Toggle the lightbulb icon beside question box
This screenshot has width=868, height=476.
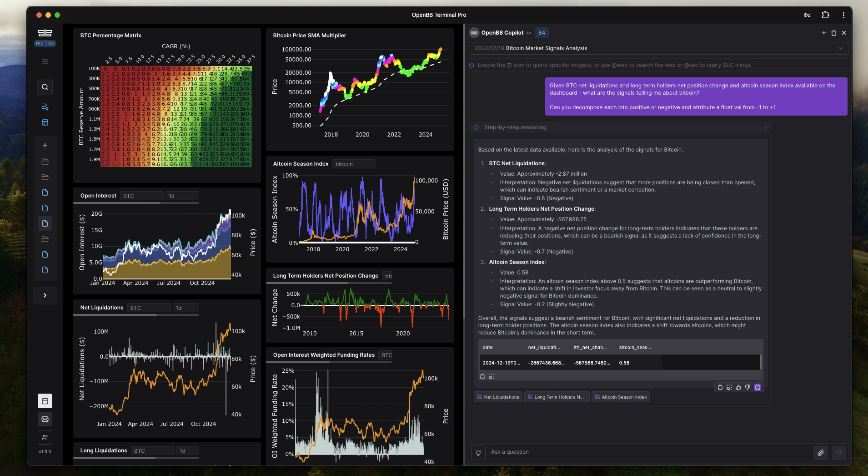pos(478,452)
